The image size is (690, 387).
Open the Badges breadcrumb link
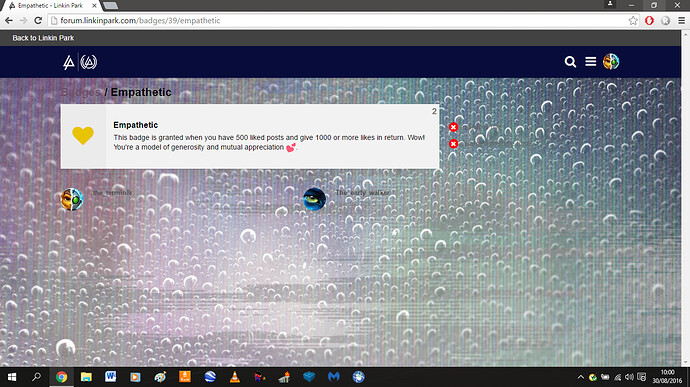[81, 92]
